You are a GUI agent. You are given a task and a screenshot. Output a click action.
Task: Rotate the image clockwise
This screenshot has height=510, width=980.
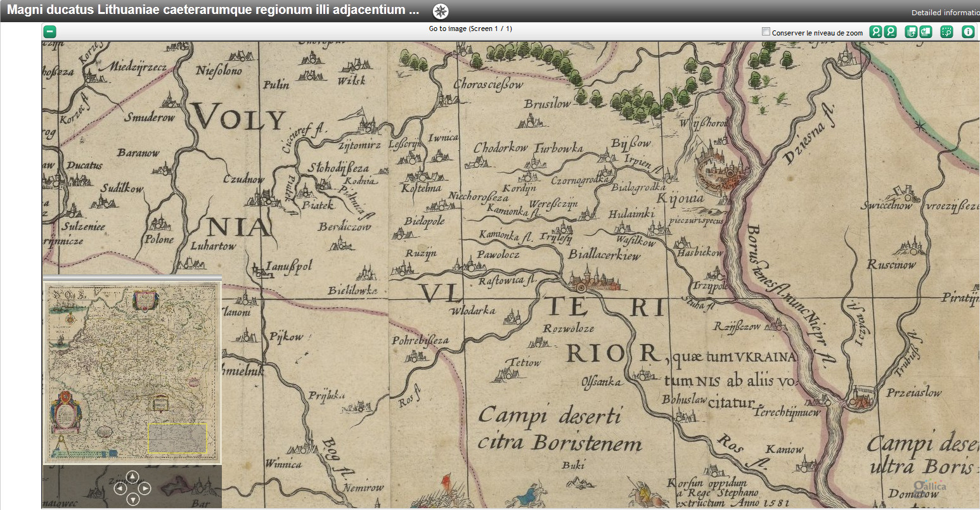(x=926, y=32)
